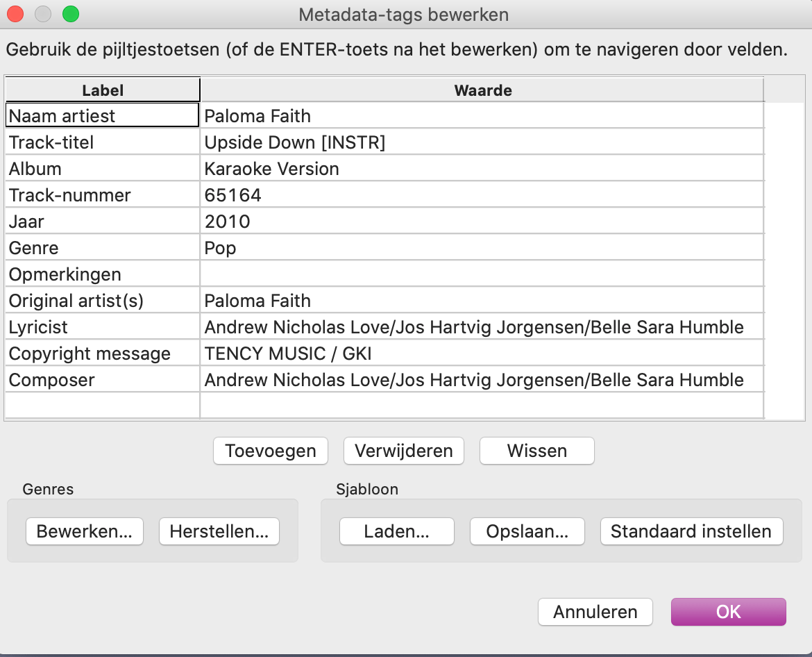Click Standaard instellen button
The image size is (812, 657).
tap(691, 531)
